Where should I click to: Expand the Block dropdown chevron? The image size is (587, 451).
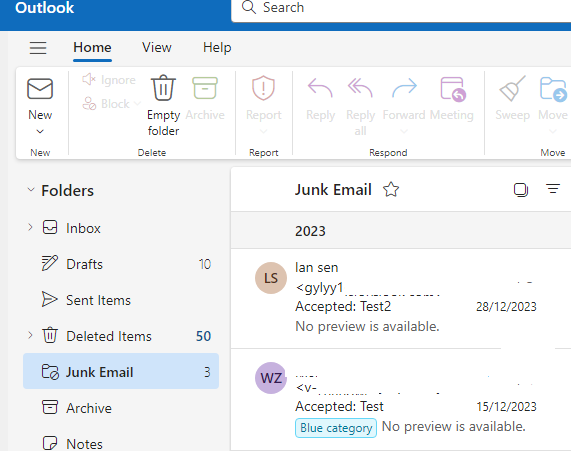point(137,103)
